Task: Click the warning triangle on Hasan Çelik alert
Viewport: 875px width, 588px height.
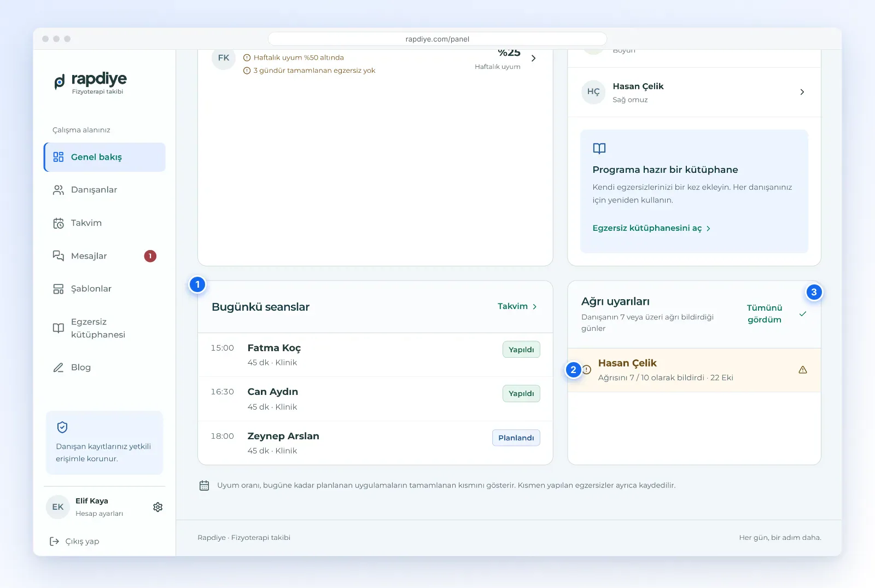Action: pyautogui.click(x=803, y=370)
